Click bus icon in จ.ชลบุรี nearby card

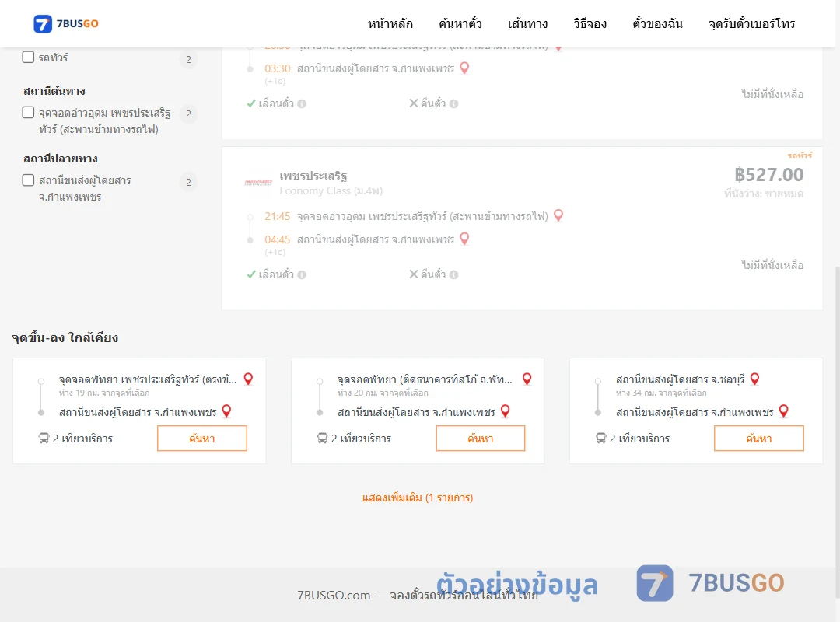click(x=601, y=439)
